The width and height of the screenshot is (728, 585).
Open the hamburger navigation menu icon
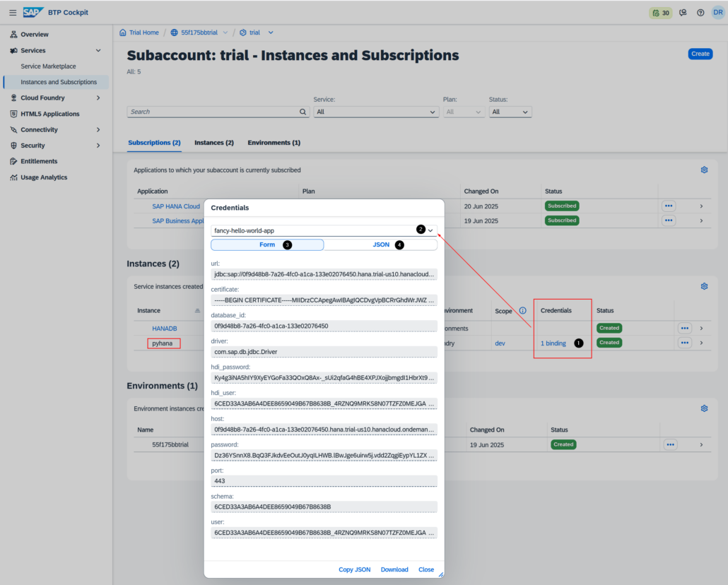pos(13,13)
